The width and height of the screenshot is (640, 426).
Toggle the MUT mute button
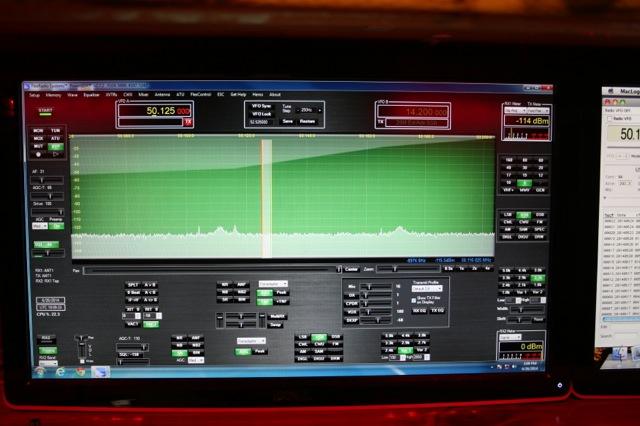point(38,146)
